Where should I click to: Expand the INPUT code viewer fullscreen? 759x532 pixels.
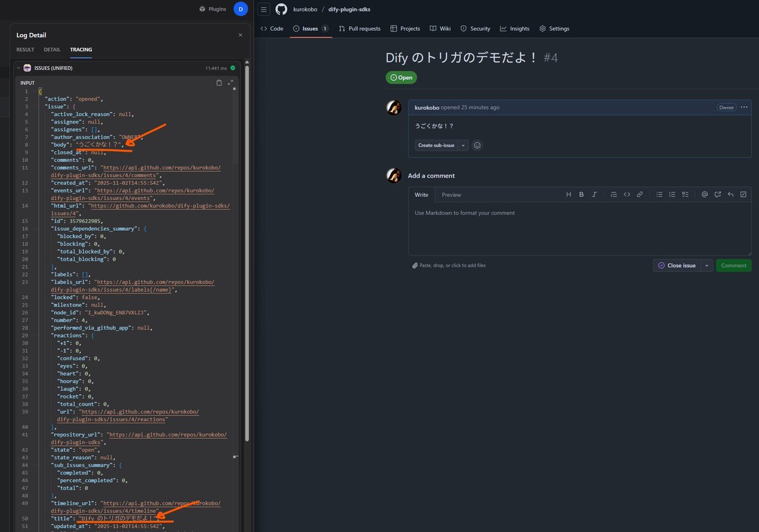[230, 83]
